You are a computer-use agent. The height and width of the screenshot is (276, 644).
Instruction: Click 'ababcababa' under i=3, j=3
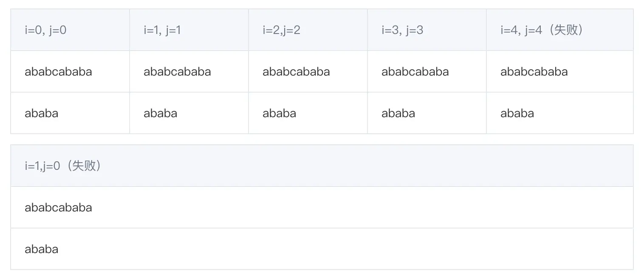[x=415, y=71]
